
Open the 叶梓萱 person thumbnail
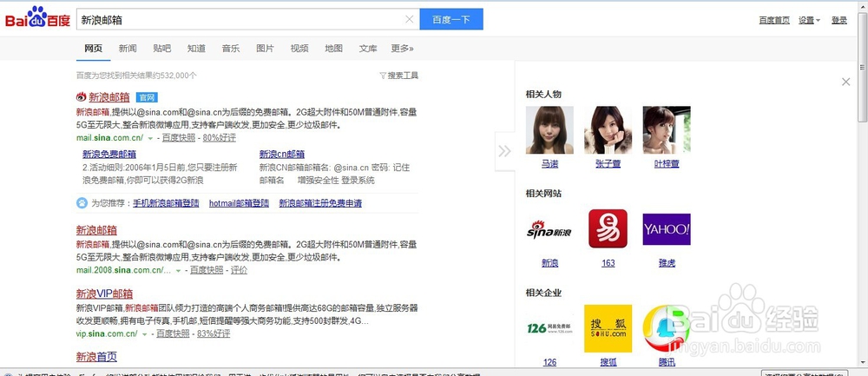click(x=667, y=130)
